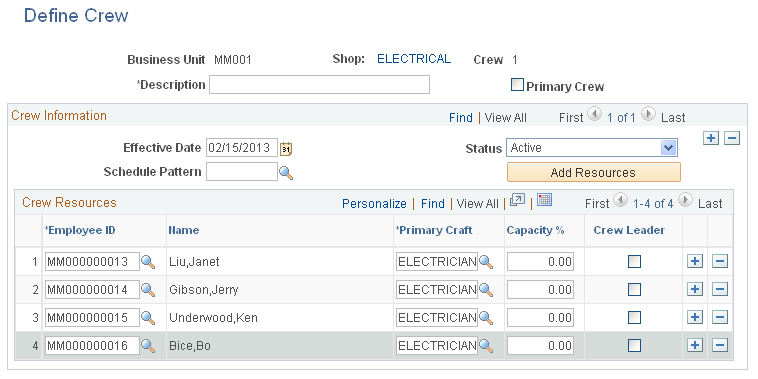The height and width of the screenshot is (379, 758).
Task: Open the Effective Date calendar picker
Action: (287, 149)
